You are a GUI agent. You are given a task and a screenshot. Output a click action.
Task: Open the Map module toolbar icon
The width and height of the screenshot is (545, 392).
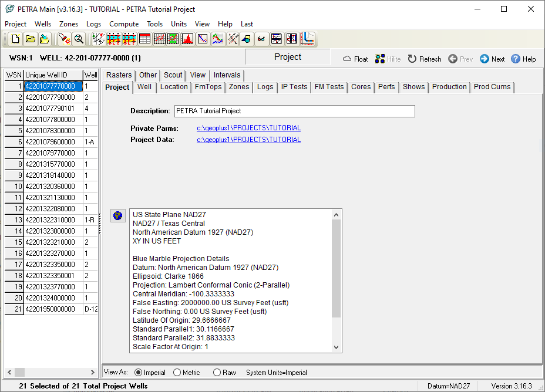coord(99,39)
